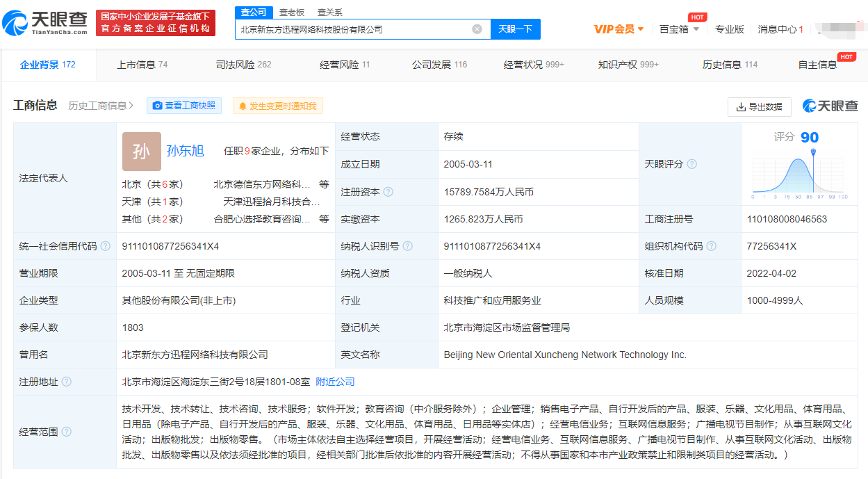The width and height of the screenshot is (868, 479).
Task: Switch to the 经营状况 tab
Action: 534,65
